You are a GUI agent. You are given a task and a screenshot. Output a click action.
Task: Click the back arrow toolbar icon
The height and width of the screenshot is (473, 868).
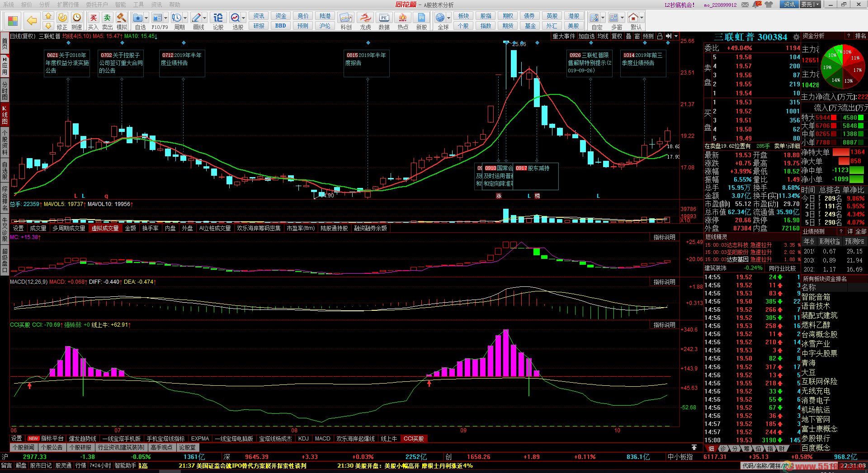click(x=32, y=21)
